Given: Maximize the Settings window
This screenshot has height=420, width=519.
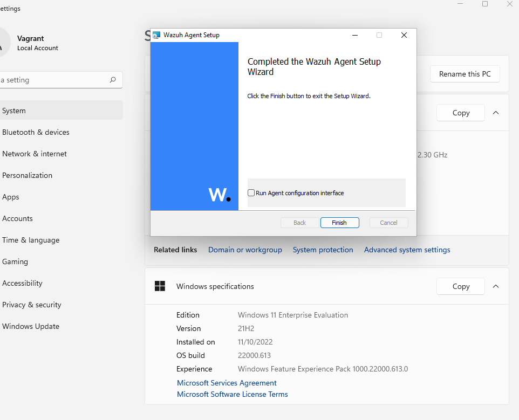Looking at the screenshot, I should point(485,4).
